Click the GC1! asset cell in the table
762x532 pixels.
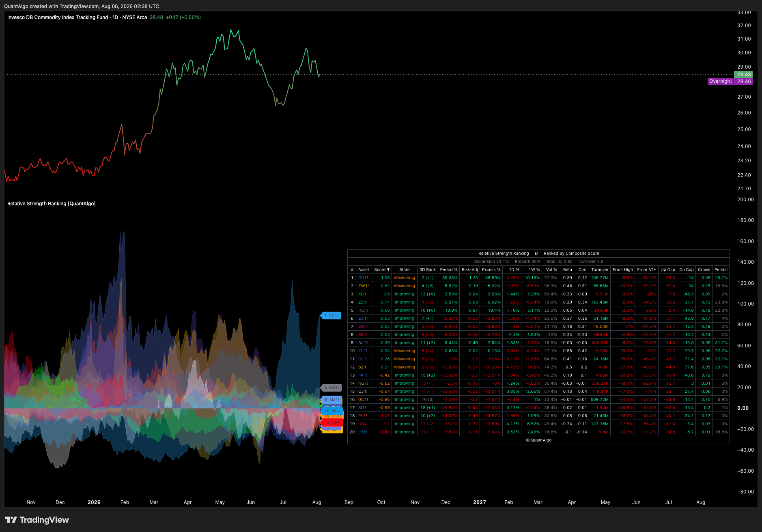tap(363, 400)
